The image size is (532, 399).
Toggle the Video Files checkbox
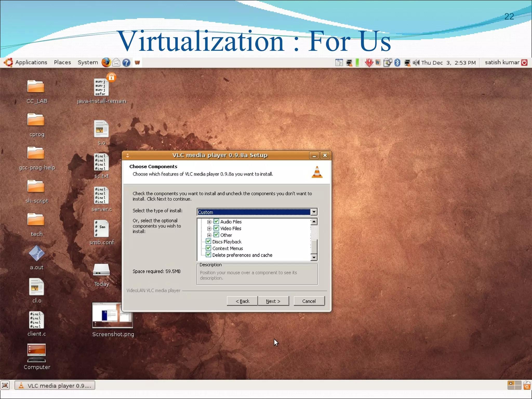(x=216, y=228)
